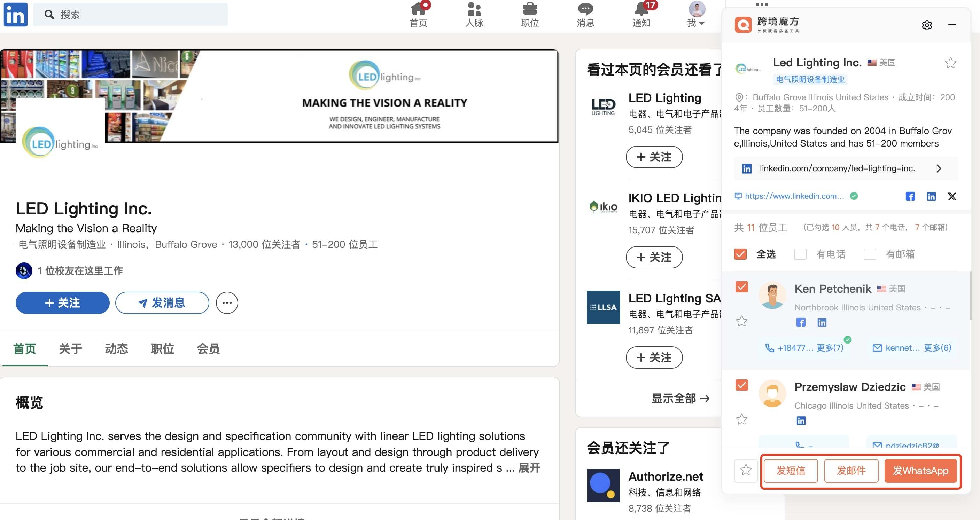Select the 首页 company tab
980x520 pixels.
[25, 348]
